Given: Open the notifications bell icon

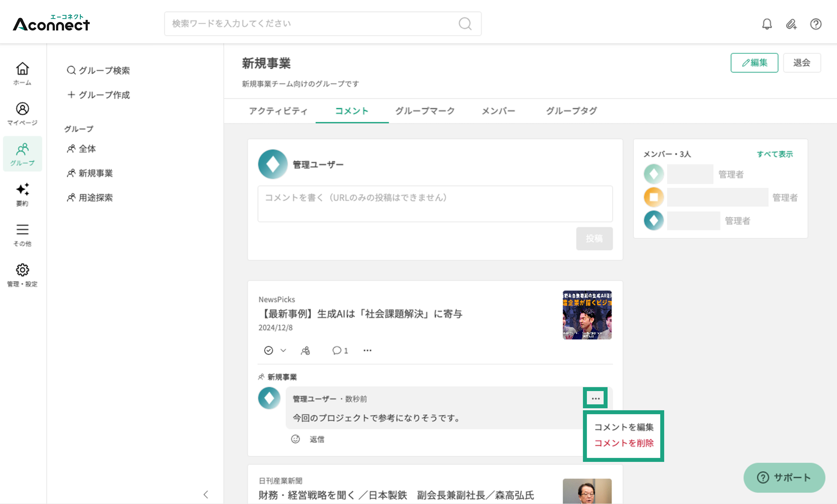Looking at the screenshot, I should pos(767,24).
